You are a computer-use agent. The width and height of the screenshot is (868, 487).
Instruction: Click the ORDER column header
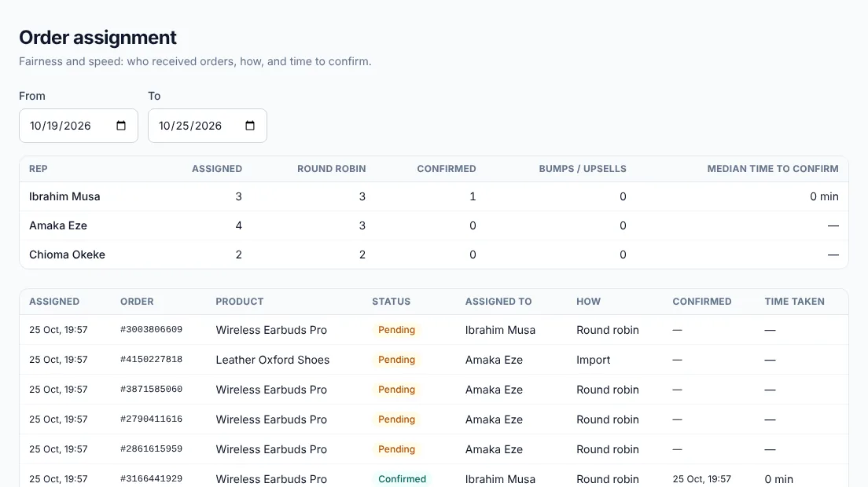[137, 302]
